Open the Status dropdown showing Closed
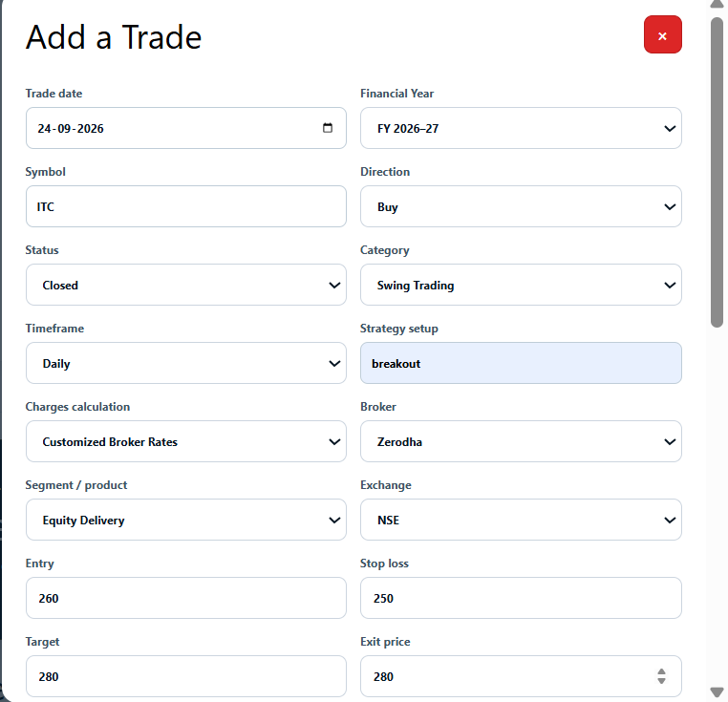728x702 pixels. 185,285
